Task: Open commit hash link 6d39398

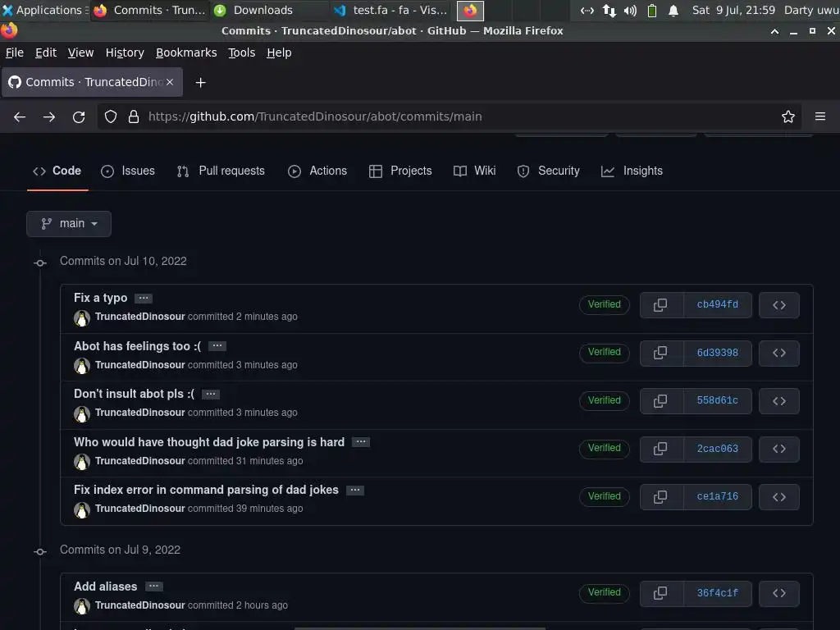Action: 717,353
